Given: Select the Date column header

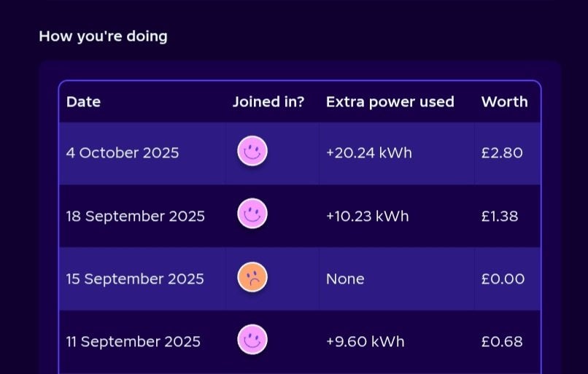Looking at the screenshot, I should point(83,102).
